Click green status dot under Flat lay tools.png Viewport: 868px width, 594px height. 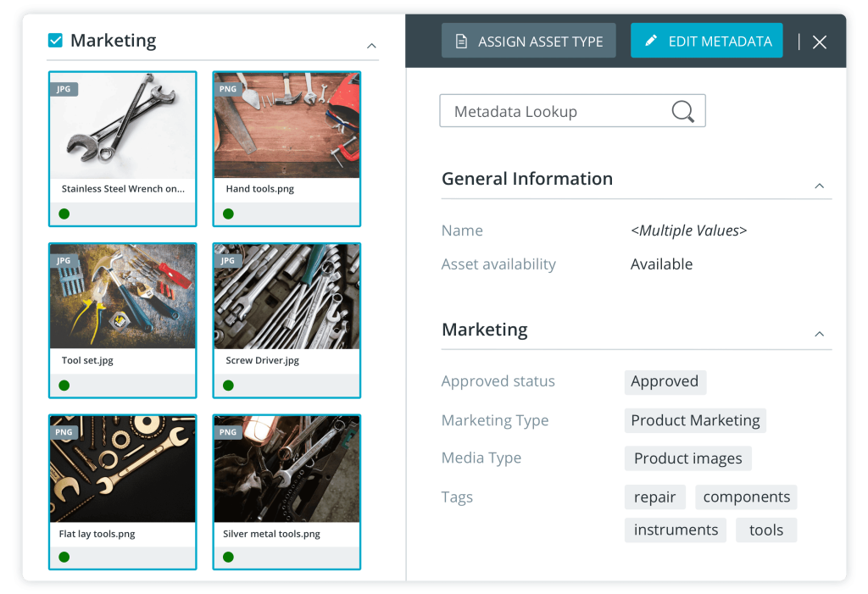pyautogui.click(x=64, y=557)
